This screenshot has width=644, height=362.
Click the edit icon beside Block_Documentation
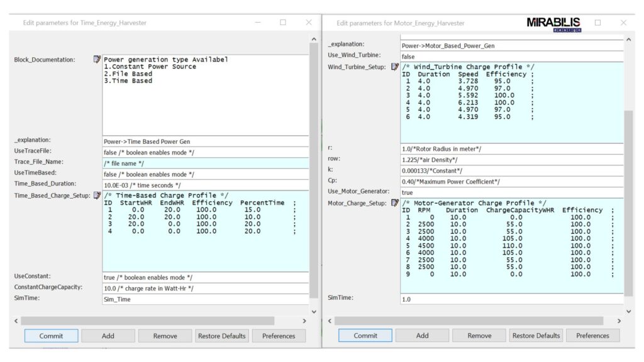point(97,60)
